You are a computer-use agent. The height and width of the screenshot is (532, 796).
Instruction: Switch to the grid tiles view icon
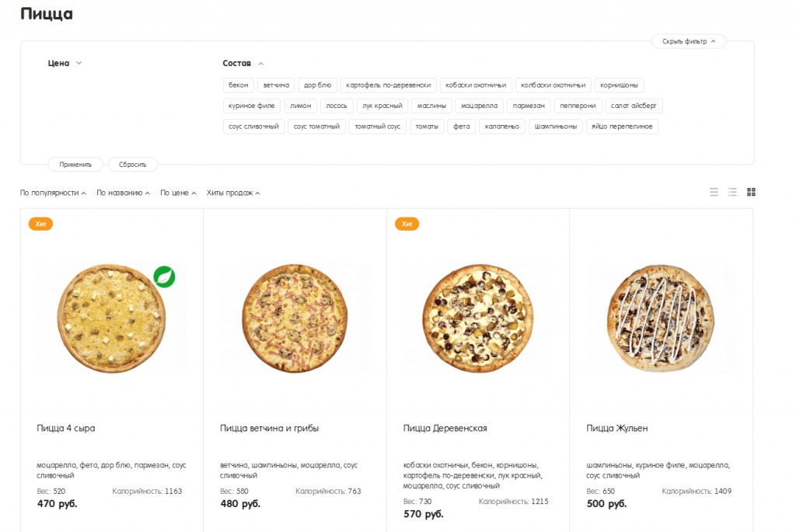pyautogui.click(x=751, y=192)
